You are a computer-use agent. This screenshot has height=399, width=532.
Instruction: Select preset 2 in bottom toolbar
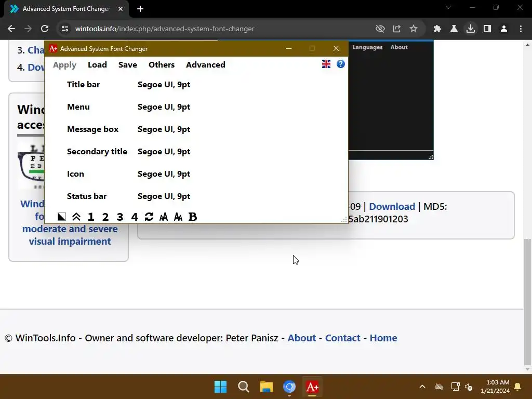105,217
